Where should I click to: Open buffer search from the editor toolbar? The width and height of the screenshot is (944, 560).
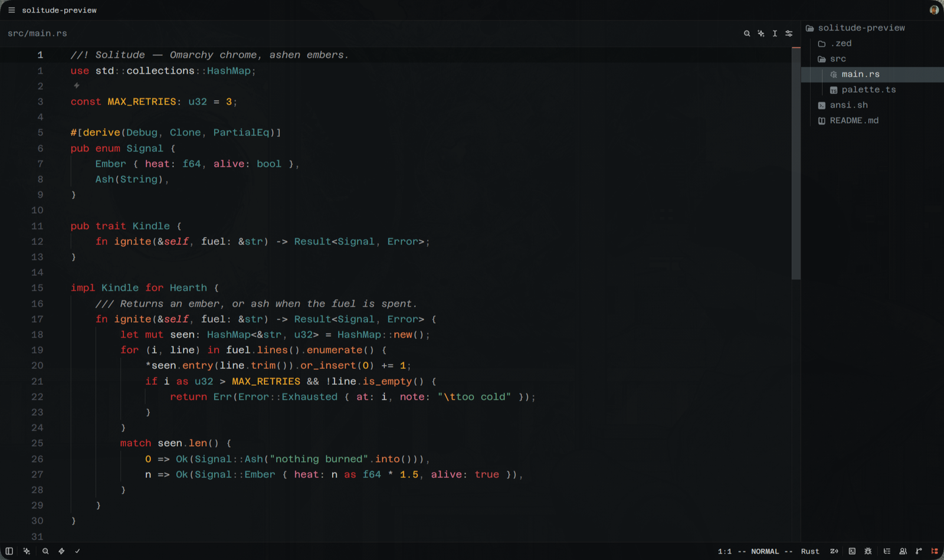point(747,34)
